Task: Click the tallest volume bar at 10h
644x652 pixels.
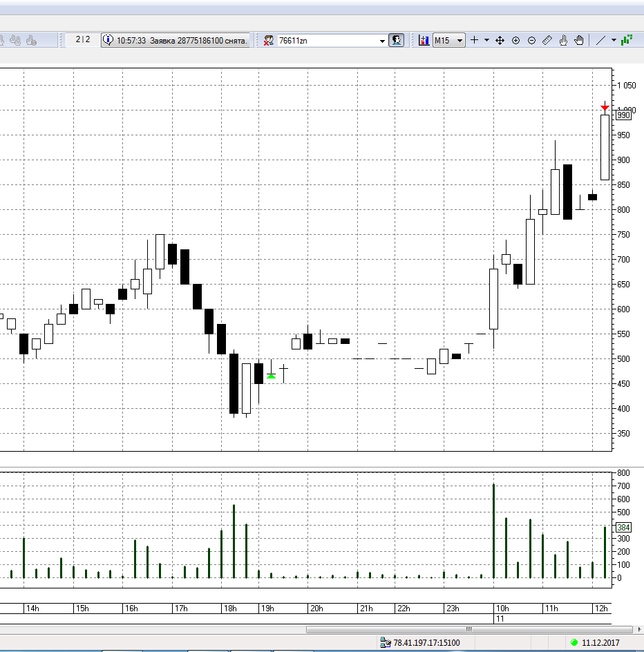Action: click(x=494, y=531)
